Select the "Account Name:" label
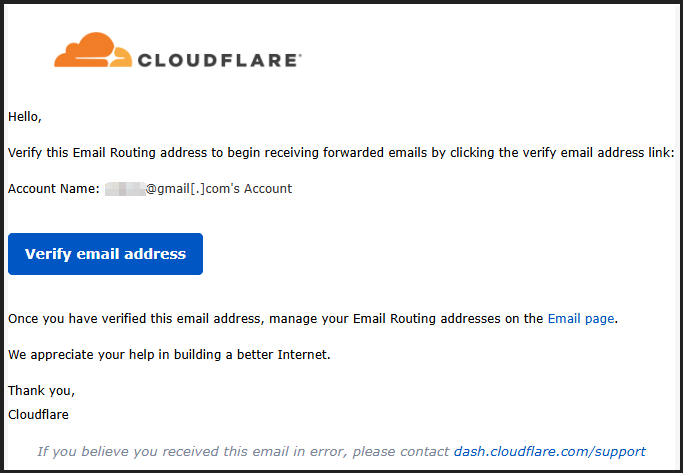Image resolution: width=683 pixels, height=473 pixels. coord(54,188)
